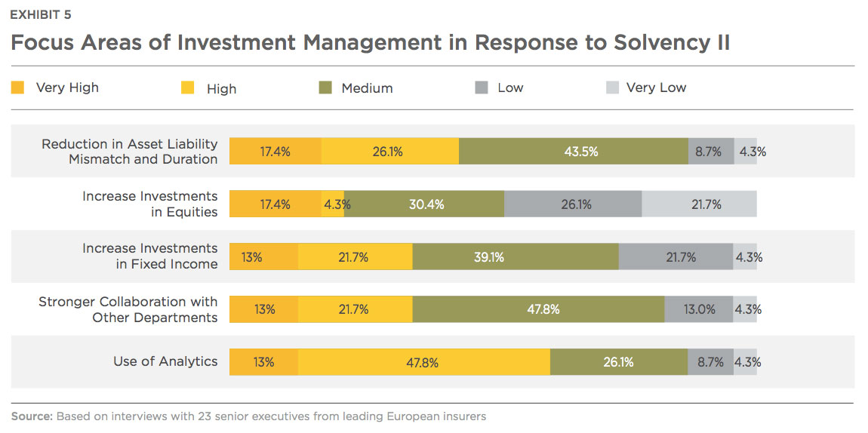Click the 39.1% Medium segment for Fixed Income
This screenshot has height=433, width=868.
click(516, 256)
